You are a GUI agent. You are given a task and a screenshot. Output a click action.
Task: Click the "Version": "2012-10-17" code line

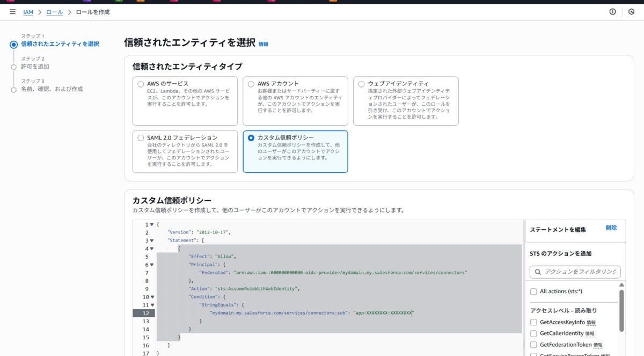click(200, 233)
